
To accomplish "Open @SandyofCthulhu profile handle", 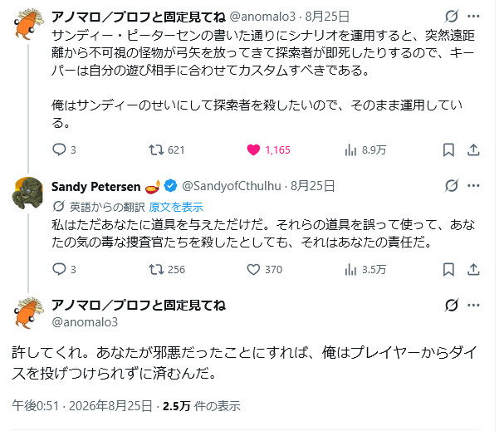I will (x=232, y=186).
